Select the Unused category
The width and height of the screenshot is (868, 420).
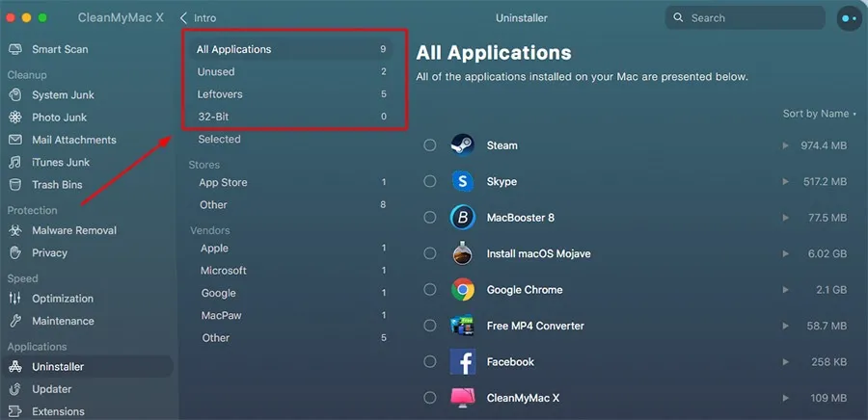click(290, 72)
